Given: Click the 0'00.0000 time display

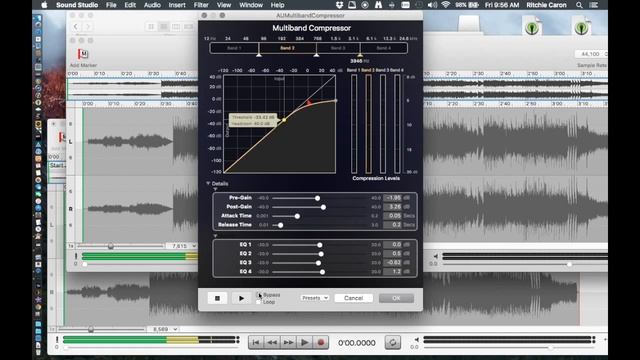Looking at the screenshot, I should tap(357, 343).
